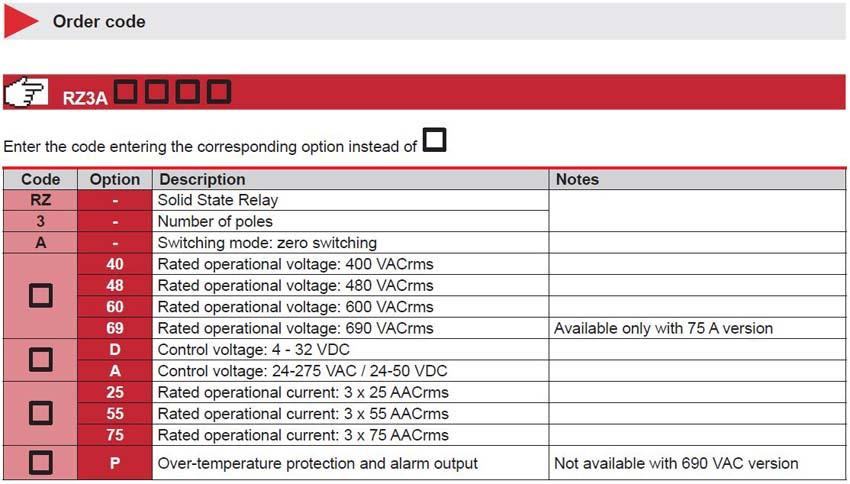Select option 75 for rated current

[x=115, y=435]
